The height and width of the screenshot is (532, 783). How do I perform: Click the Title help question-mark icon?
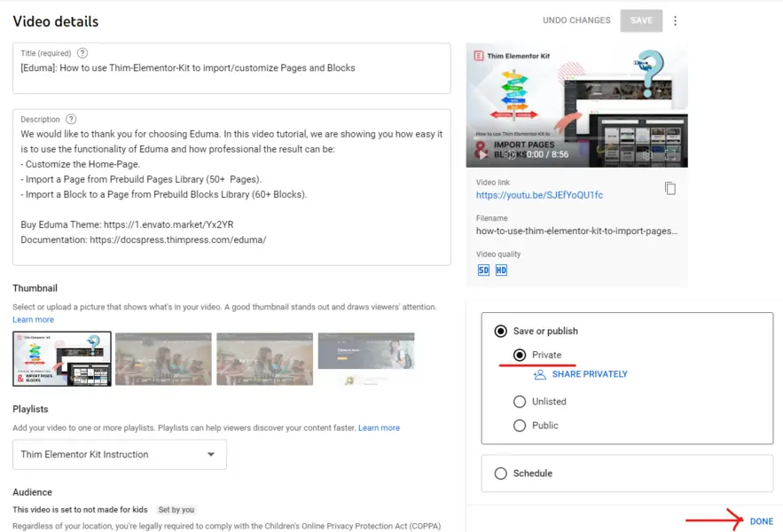click(x=82, y=53)
